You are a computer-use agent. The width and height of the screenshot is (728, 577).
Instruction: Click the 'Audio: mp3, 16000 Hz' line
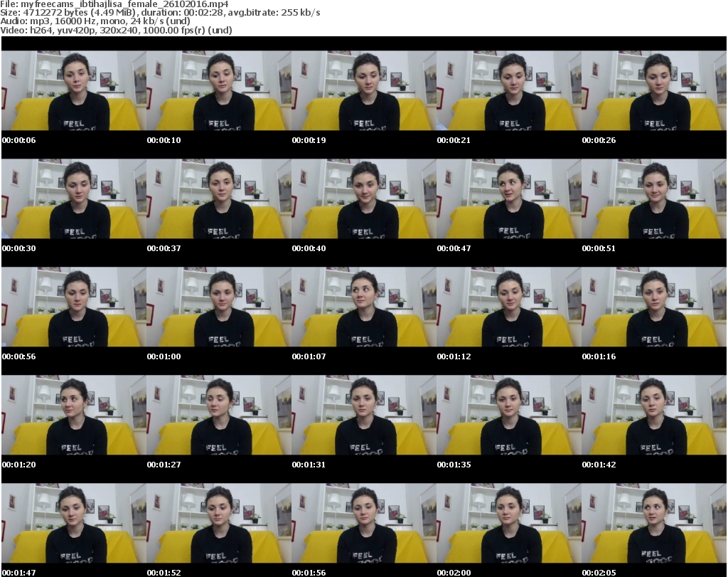click(95, 21)
